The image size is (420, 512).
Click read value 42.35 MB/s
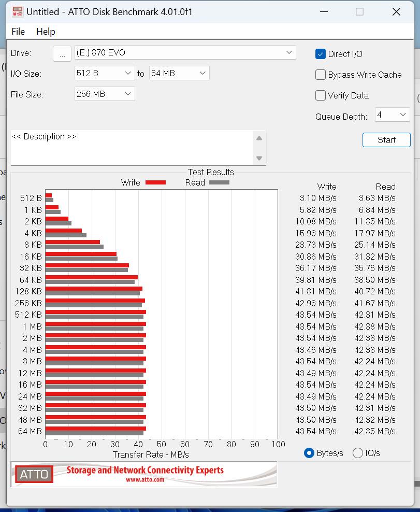[x=374, y=431]
